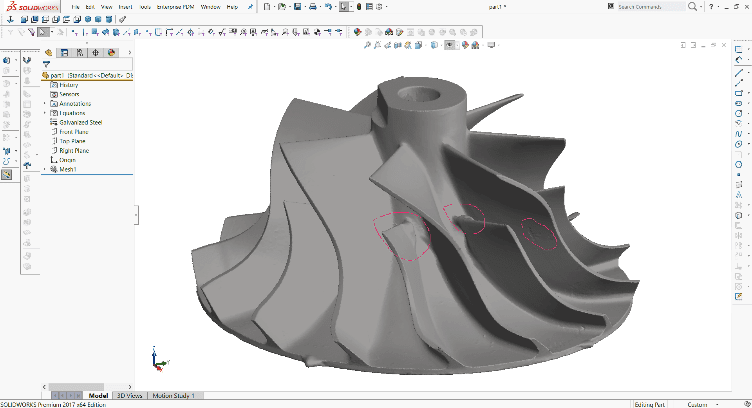Open the ConfigurationManager tab icon
The image size is (752, 408).
pos(80,53)
